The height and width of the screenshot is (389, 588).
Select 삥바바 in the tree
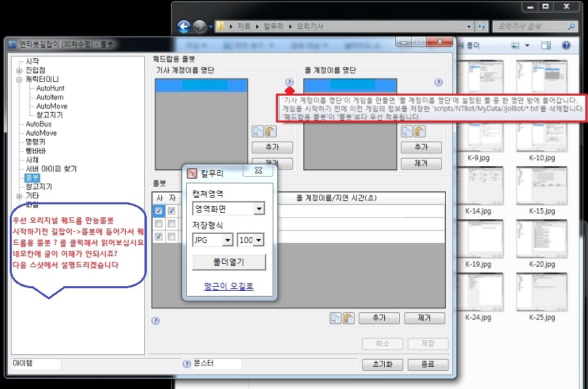(x=35, y=151)
